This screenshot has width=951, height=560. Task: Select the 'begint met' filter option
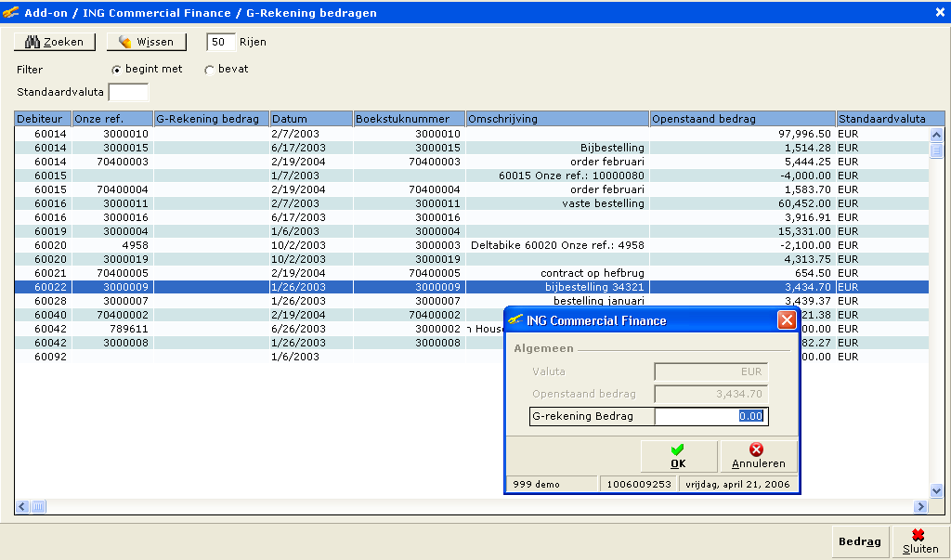116,70
